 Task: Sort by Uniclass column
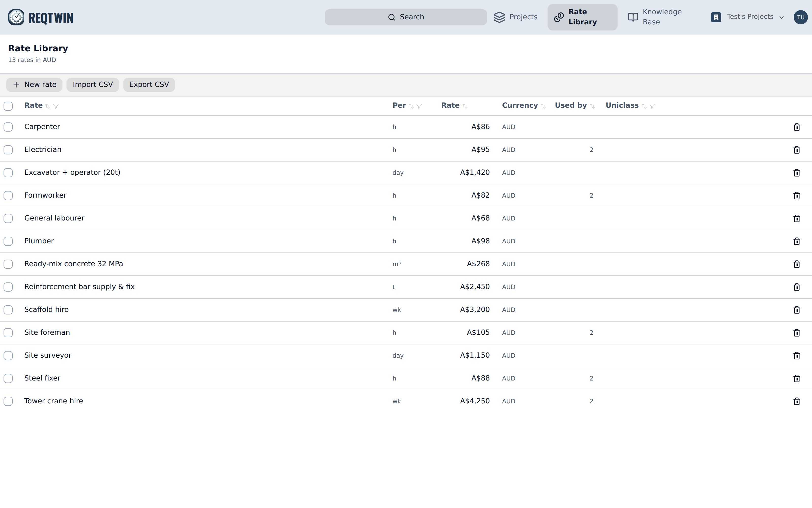pyautogui.click(x=644, y=106)
